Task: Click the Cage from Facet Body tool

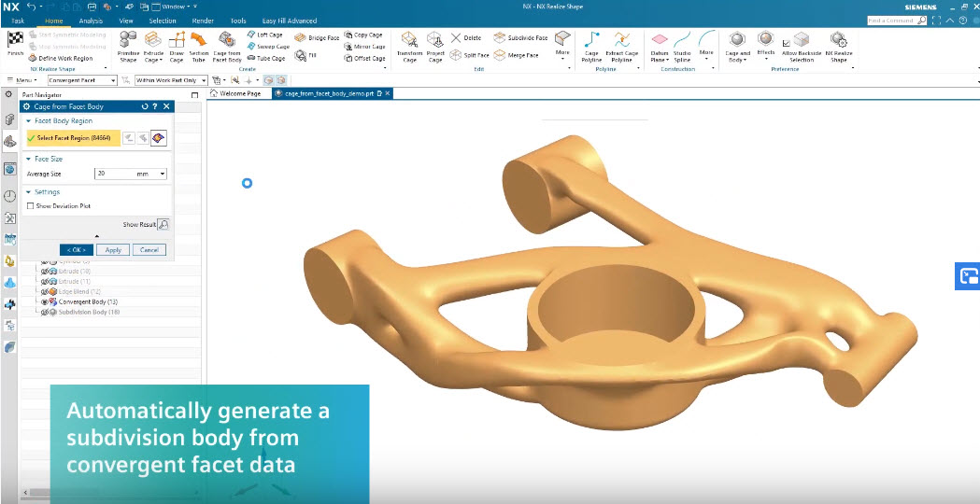Action: (x=227, y=45)
